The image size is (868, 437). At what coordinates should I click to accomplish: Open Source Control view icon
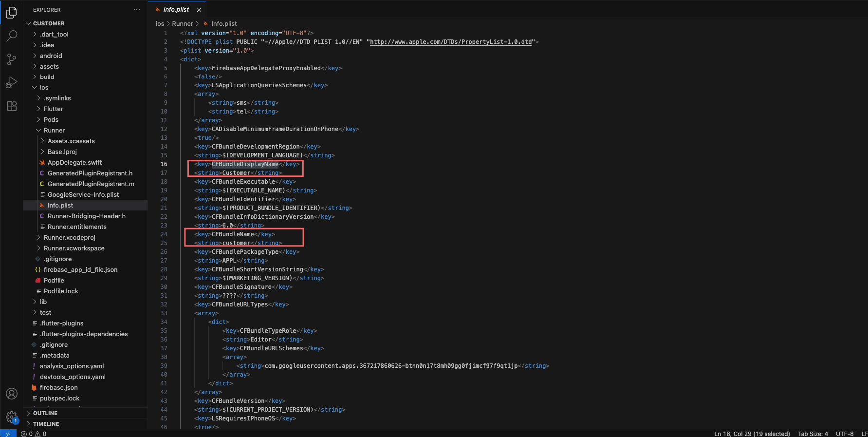point(12,59)
